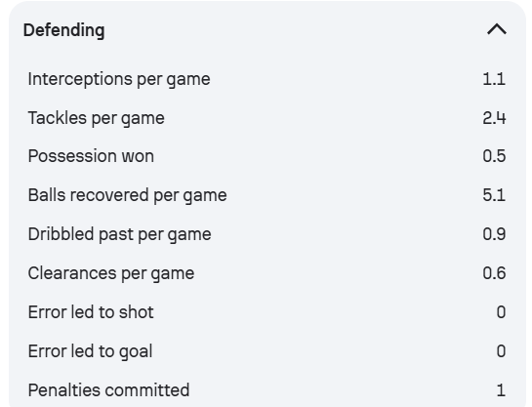
Task: Click the Defending section heading
Action: 63,30
